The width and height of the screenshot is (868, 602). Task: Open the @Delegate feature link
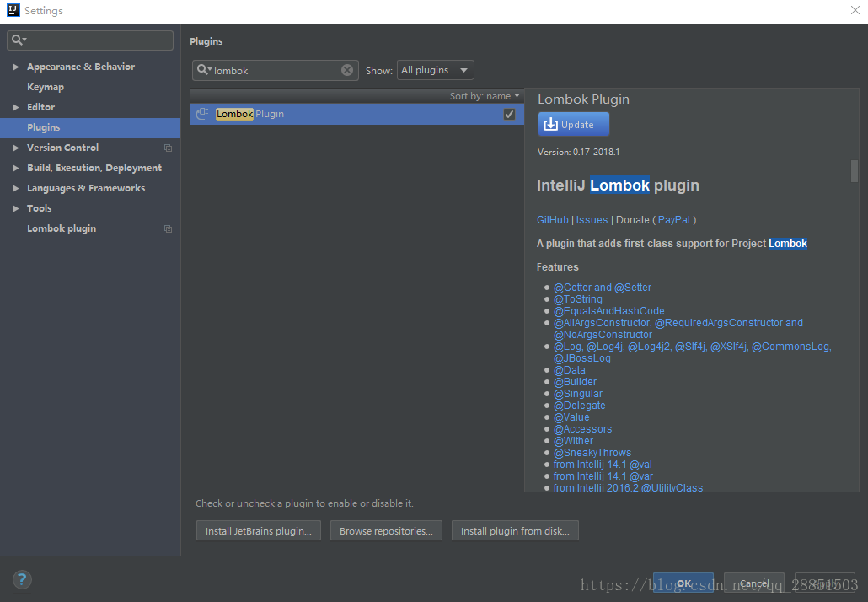pyautogui.click(x=579, y=406)
